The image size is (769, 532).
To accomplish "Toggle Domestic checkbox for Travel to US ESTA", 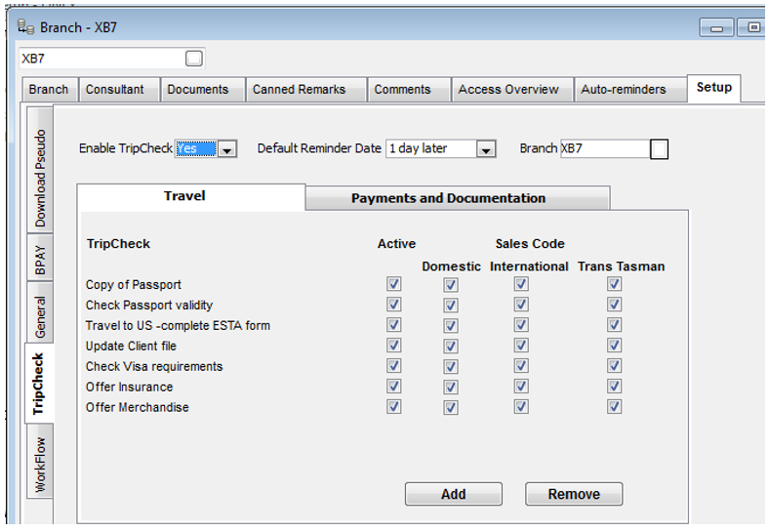I will pos(451,326).
